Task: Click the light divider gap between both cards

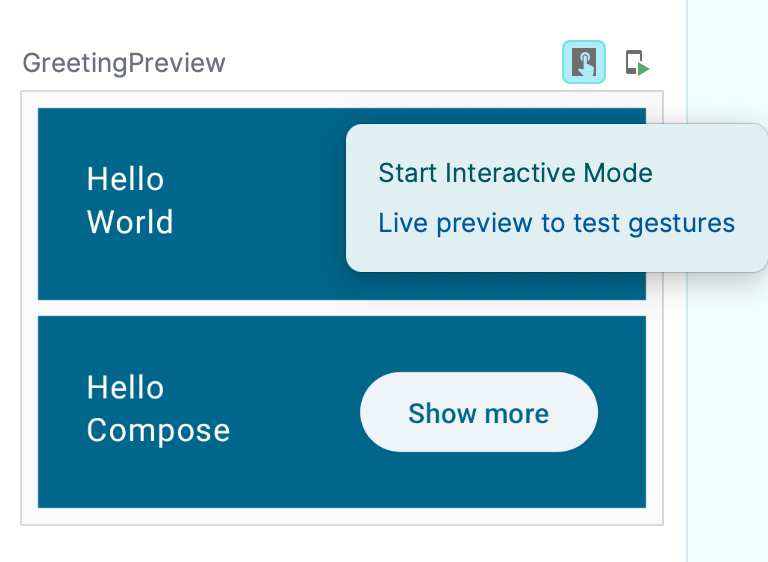Action: 342,308
